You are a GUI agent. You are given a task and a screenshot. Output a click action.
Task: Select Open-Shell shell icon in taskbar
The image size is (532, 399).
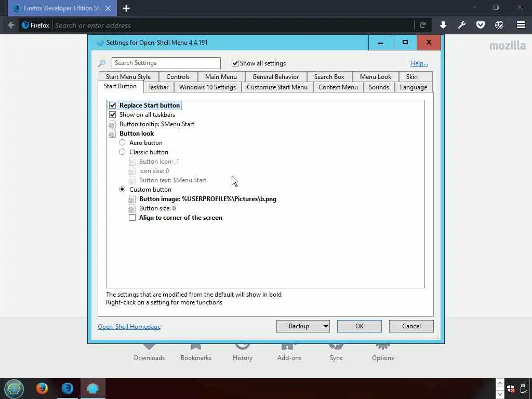coord(92,388)
